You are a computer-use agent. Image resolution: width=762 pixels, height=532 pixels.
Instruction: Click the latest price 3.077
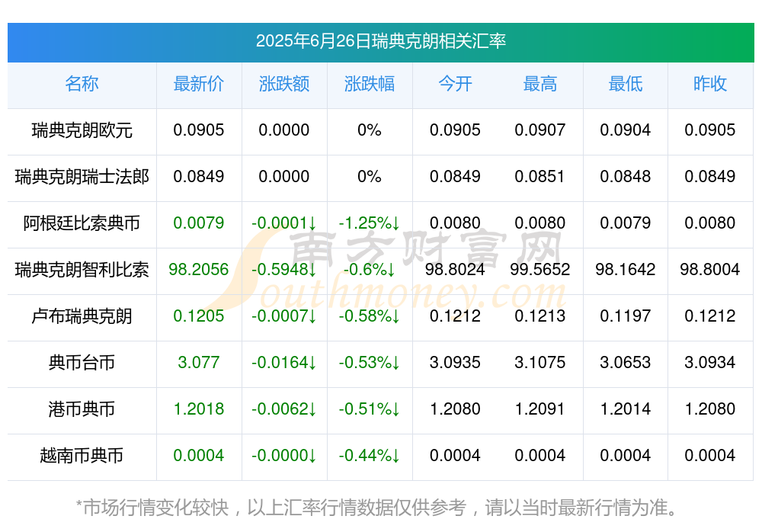point(199,363)
